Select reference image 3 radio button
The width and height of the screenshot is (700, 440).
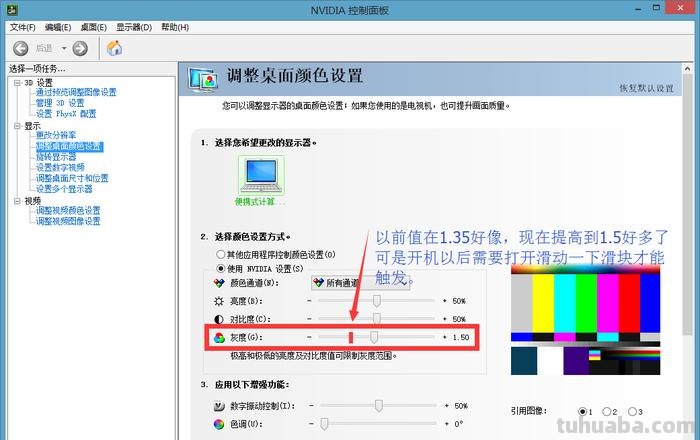click(x=632, y=411)
